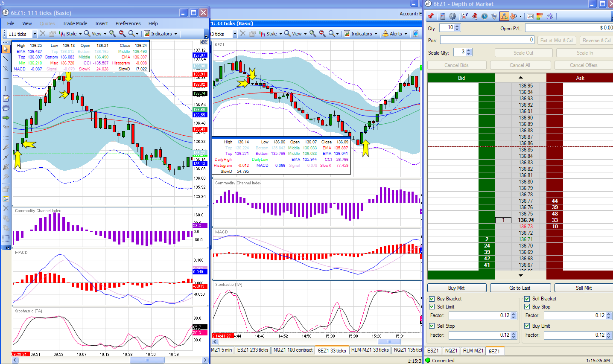Open the Preferences menu
The height and width of the screenshot is (364, 613).
pyautogui.click(x=128, y=23)
